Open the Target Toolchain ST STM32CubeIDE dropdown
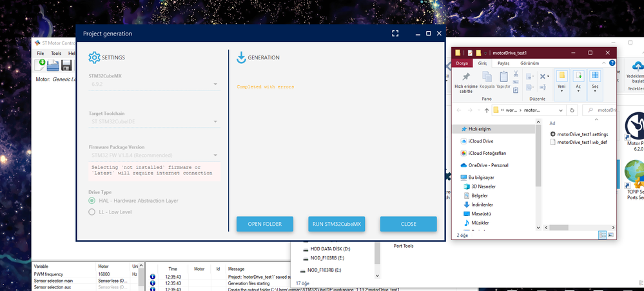Image resolution: width=644 pixels, height=291 pixels. [155, 122]
